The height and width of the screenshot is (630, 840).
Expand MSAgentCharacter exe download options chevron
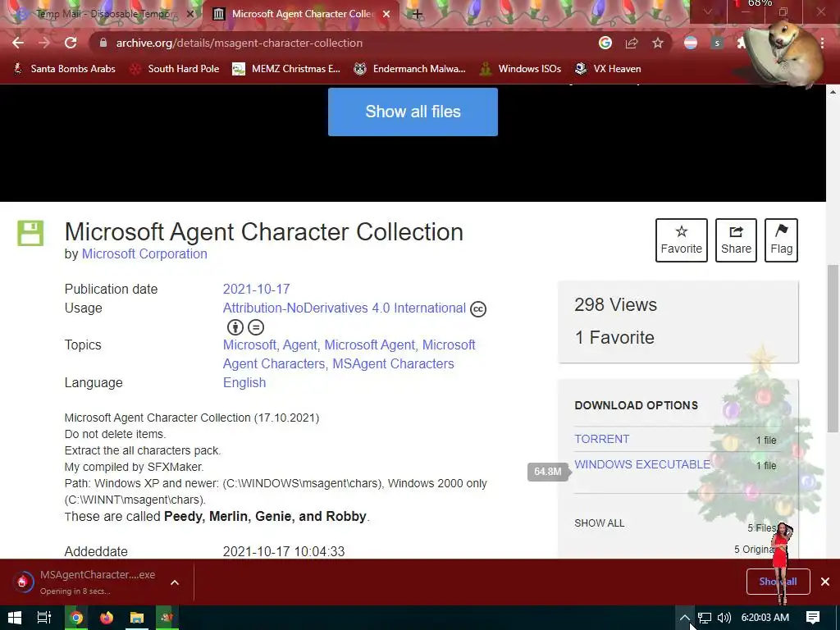tap(175, 582)
